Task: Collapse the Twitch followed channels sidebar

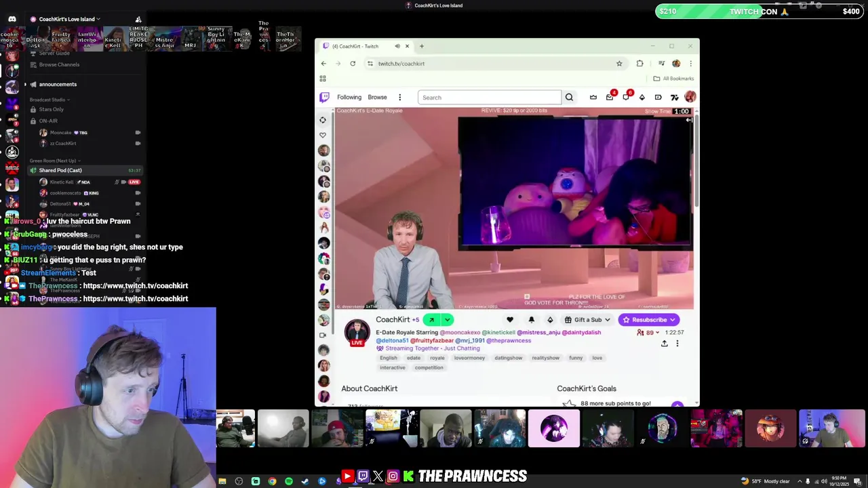Action: (323, 120)
